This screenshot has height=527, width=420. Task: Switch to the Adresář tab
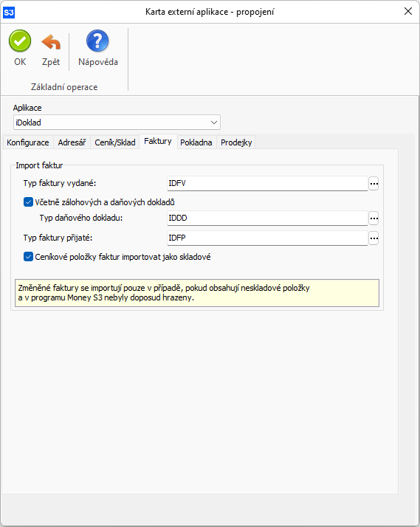point(72,142)
